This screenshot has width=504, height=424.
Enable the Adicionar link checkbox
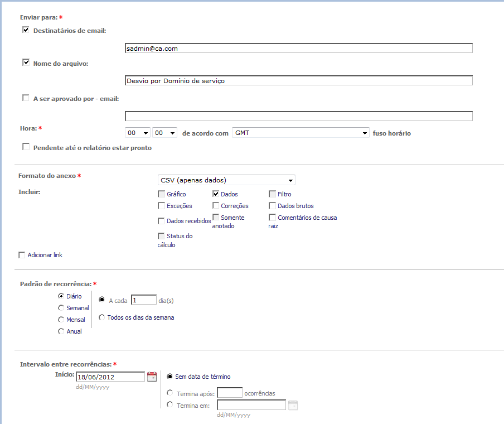(x=22, y=255)
